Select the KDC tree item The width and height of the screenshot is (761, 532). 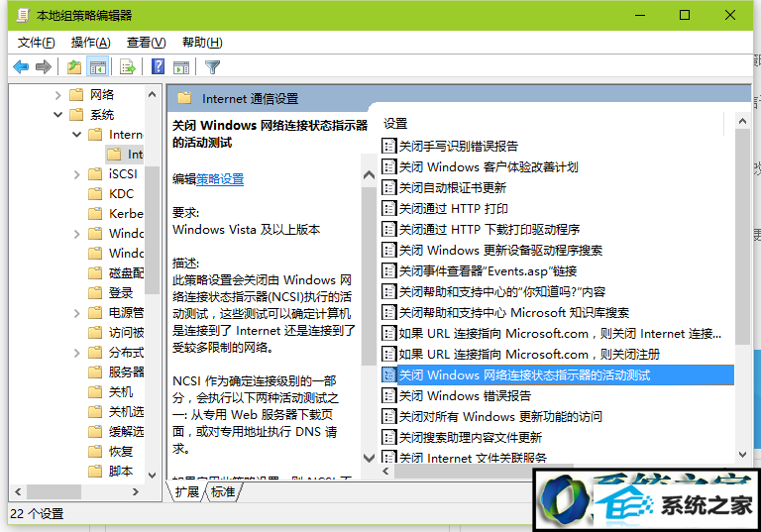point(121,193)
